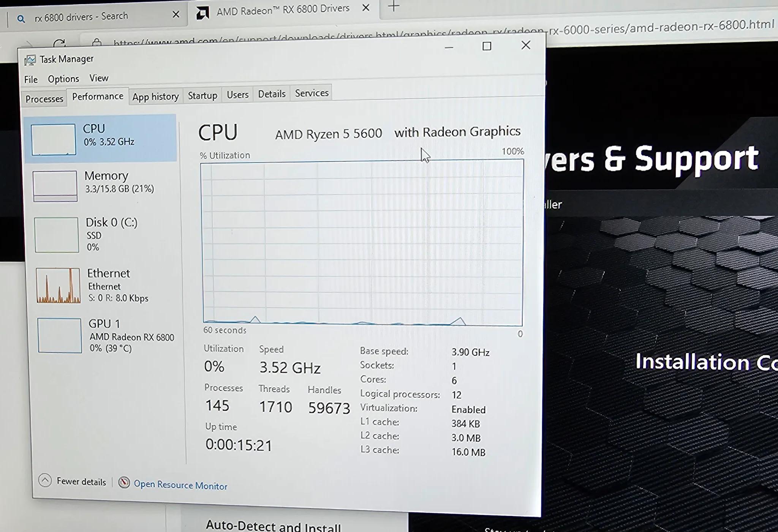Switch to AMD Radeon RX 6800 Drivers tab
The image size is (778, 532).
[x=283, y=10]
